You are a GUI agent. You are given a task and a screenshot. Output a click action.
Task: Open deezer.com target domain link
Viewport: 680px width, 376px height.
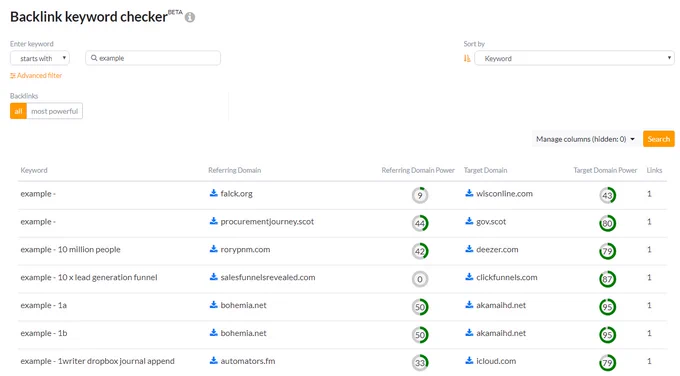[497, 249]
